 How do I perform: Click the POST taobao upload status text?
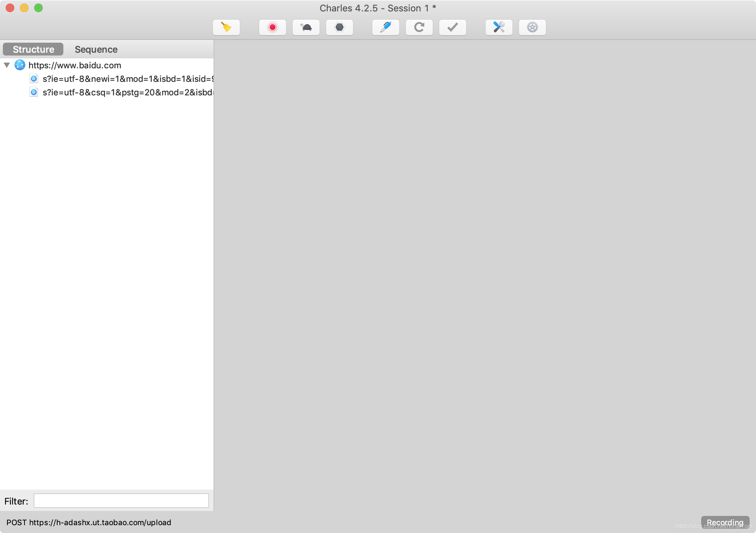click(89, 522)
